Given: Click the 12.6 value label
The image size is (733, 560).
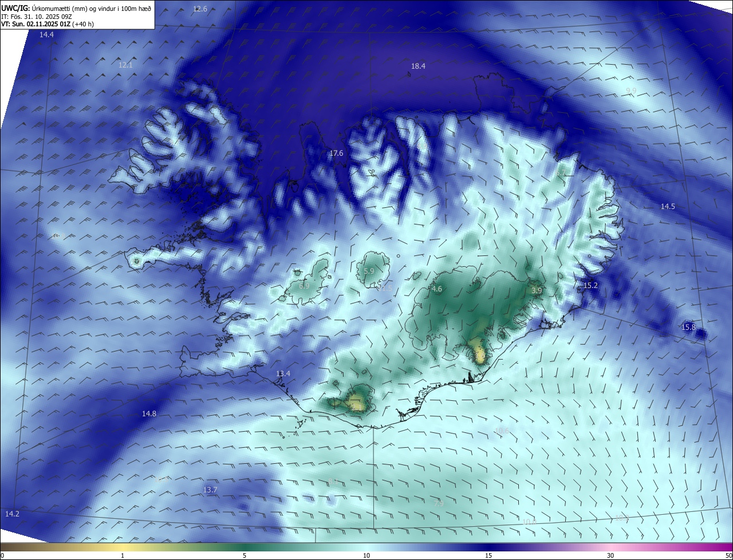Looking at the screenshot, I should coord(200,9).
